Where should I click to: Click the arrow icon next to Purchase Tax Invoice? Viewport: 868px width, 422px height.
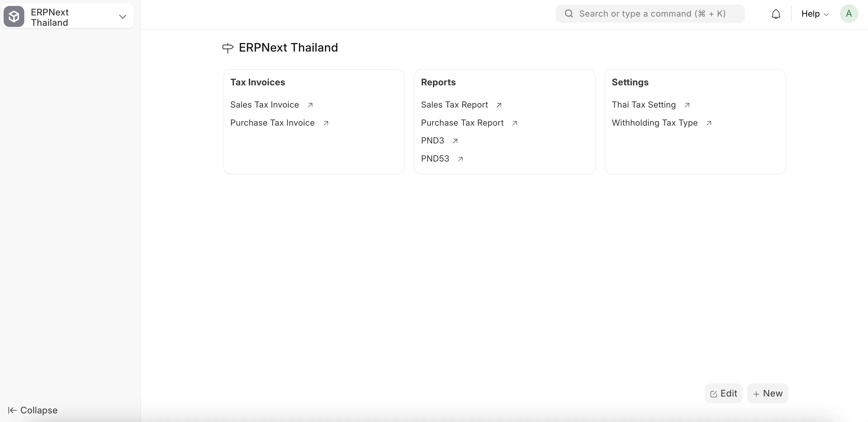tap(326, 123)
